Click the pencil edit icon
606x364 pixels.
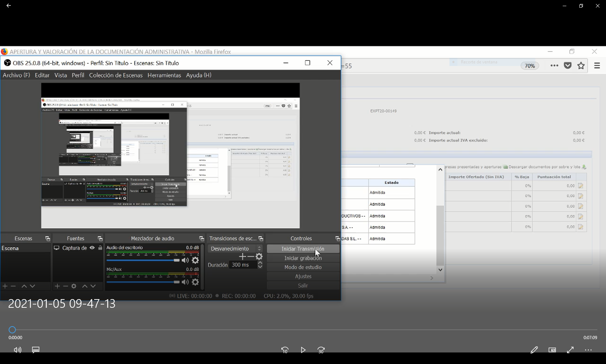coord(534,350)
